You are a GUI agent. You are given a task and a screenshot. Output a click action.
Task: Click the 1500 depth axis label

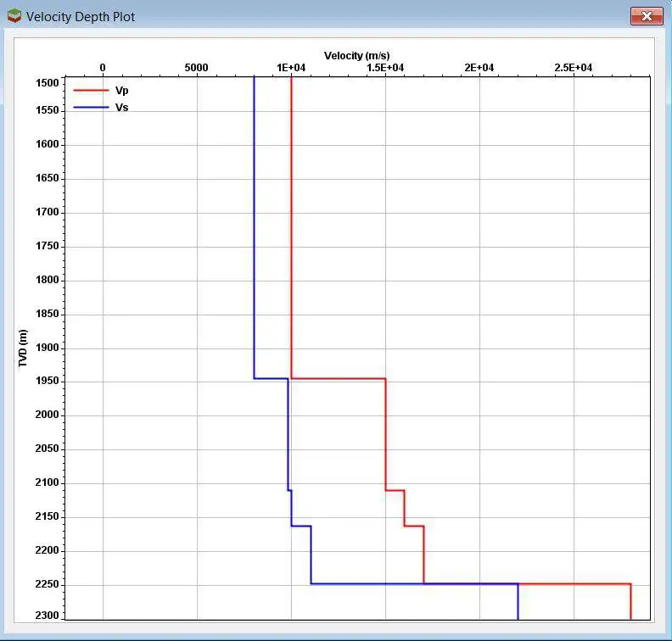(48, 83)
